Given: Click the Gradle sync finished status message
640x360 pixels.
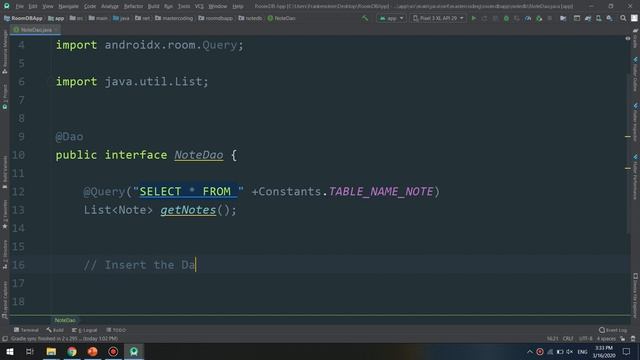Looking at the screenshot, I should pos(64,338).
